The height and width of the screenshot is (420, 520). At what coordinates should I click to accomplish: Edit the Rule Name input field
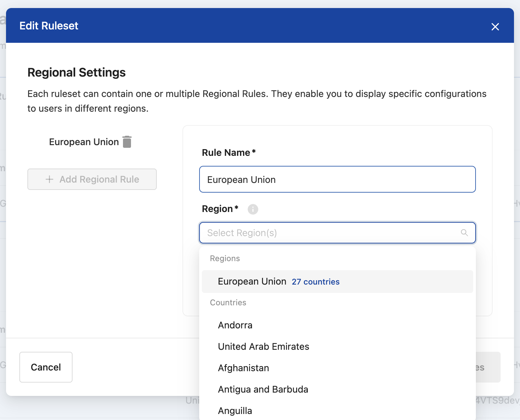(x=338, y=179)
